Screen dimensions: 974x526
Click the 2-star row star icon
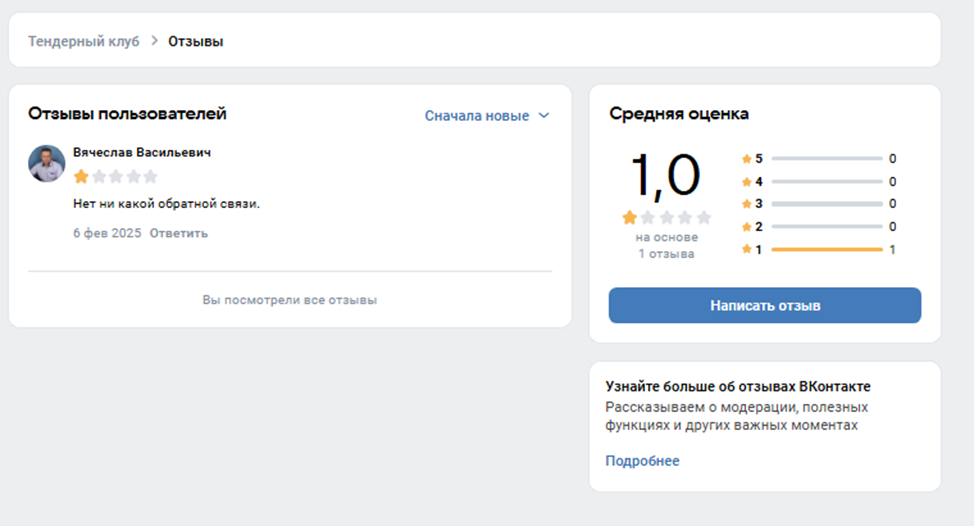746,227
